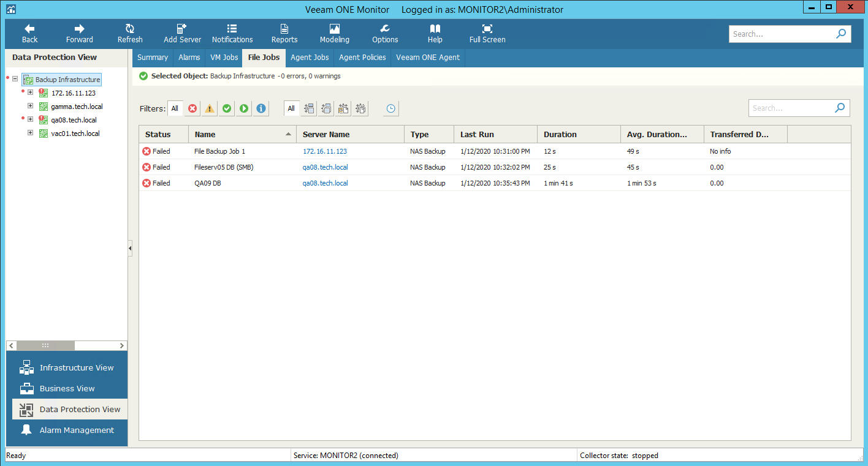
Task: Click the magnifier in the top toolbar search
Action: click(x=841, y=34)
